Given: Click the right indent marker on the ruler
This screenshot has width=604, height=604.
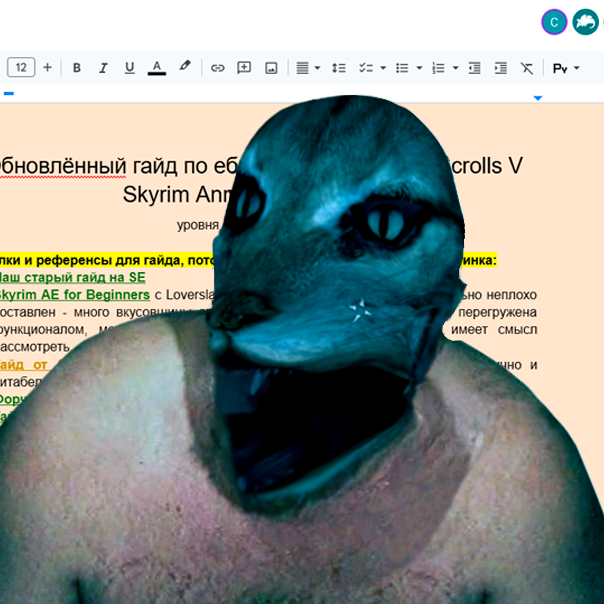Looking at the screenshot, I should (538, 98).
